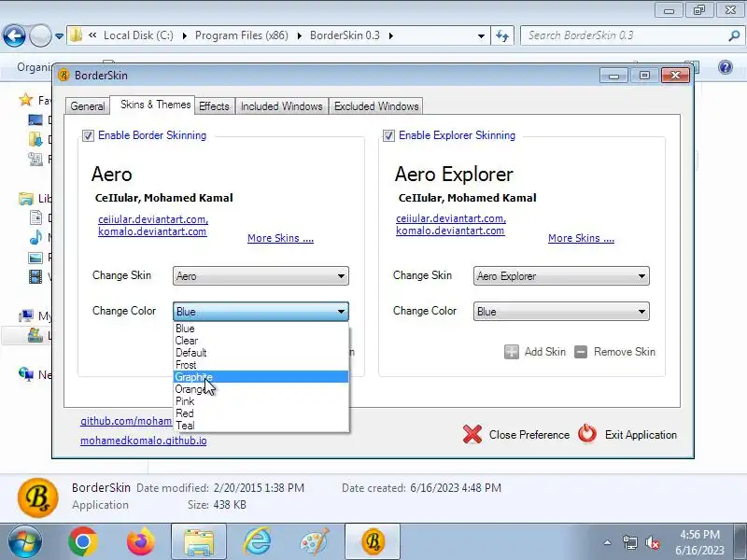Click BorderSkin title bar icon
This screenshot has height=560, width=747.
point(63,76)
